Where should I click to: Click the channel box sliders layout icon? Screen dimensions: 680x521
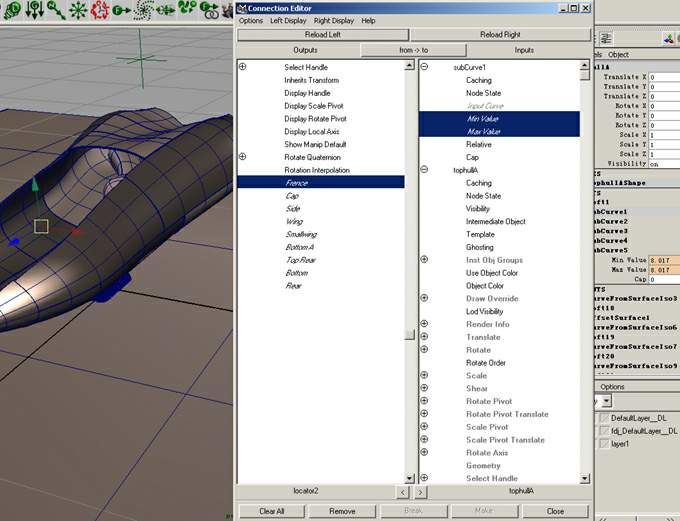coord(606,39)
